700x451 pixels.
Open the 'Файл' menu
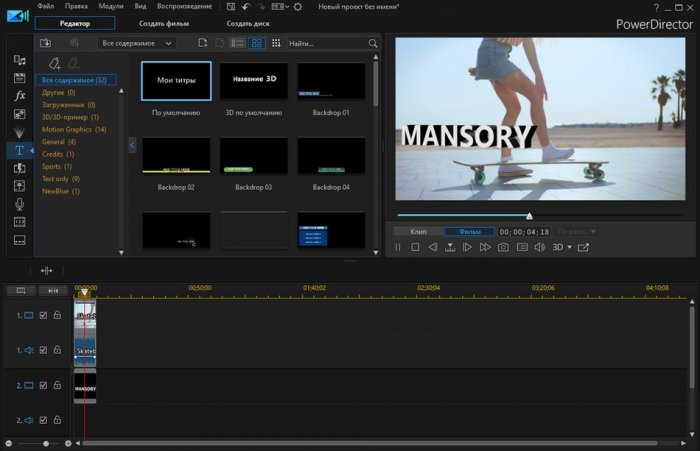[x=46, y=6]
